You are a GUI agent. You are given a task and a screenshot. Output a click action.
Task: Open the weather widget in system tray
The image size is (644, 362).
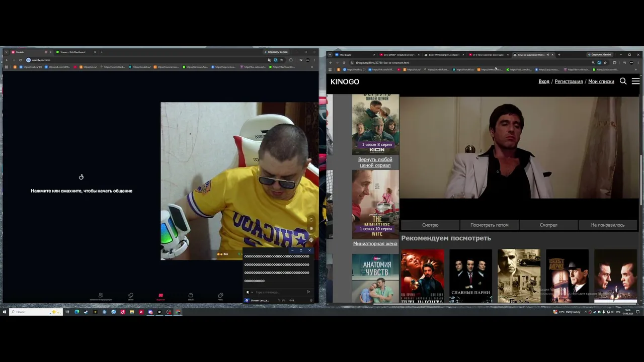click(567, 312)
